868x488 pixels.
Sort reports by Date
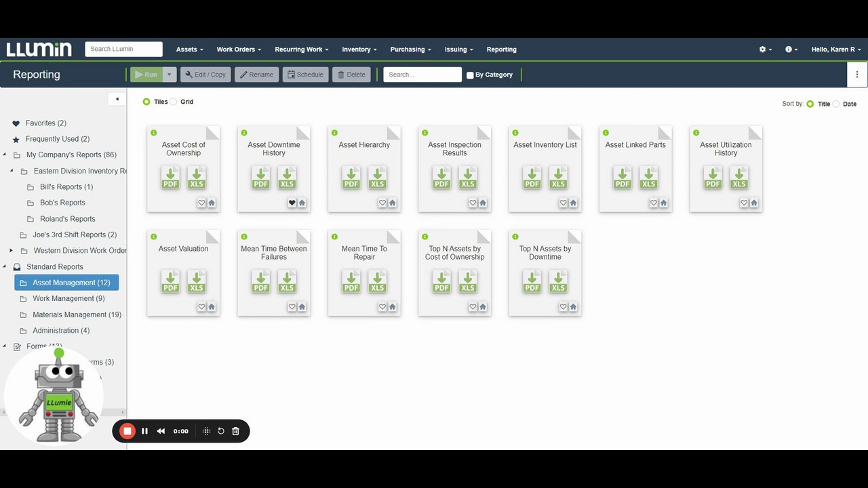(836, 104)
